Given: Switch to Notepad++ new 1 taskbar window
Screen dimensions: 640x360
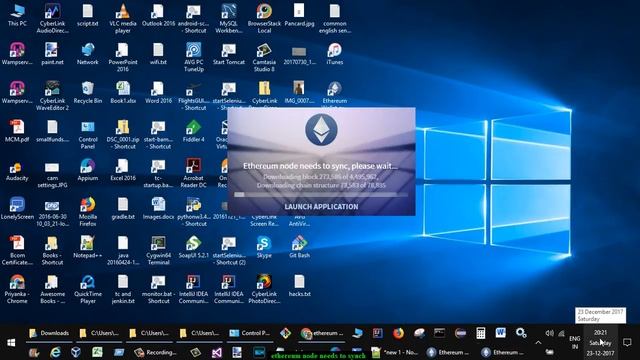Looking at the screenshot, I should [395, 352].
